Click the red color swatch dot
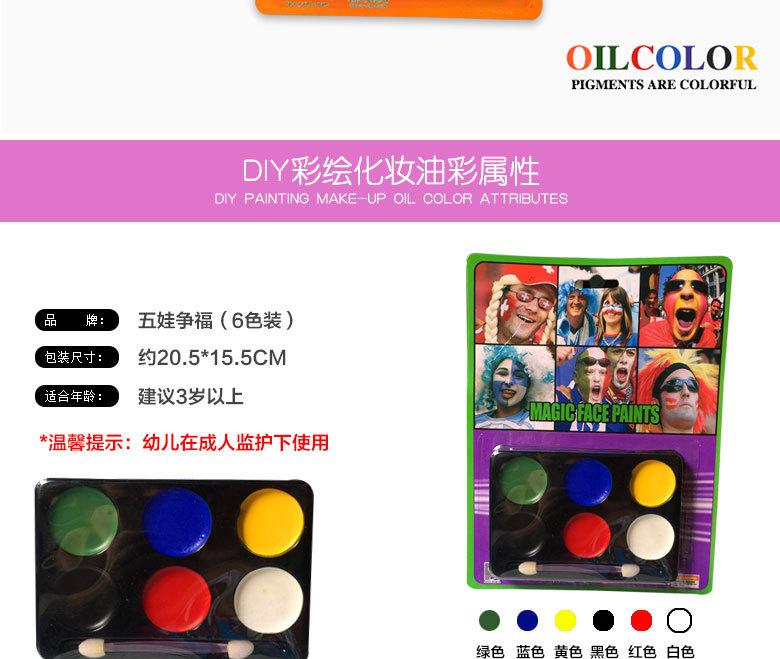This screenshot has width=780, height=659. (x=641, y=620)
